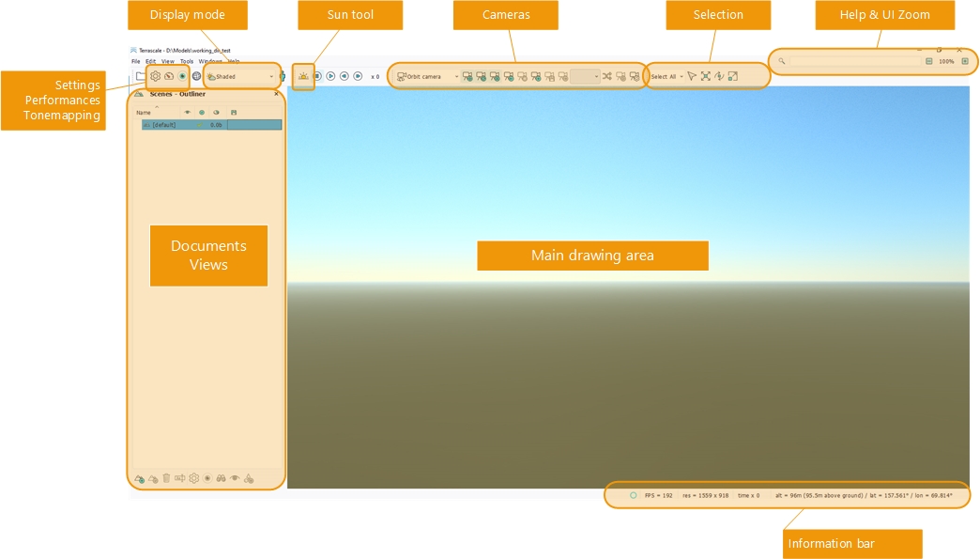This screenshot has height=559, width=980.
Task: Click the globe icon in the toolbar
Action: click(x=196, y=76)
